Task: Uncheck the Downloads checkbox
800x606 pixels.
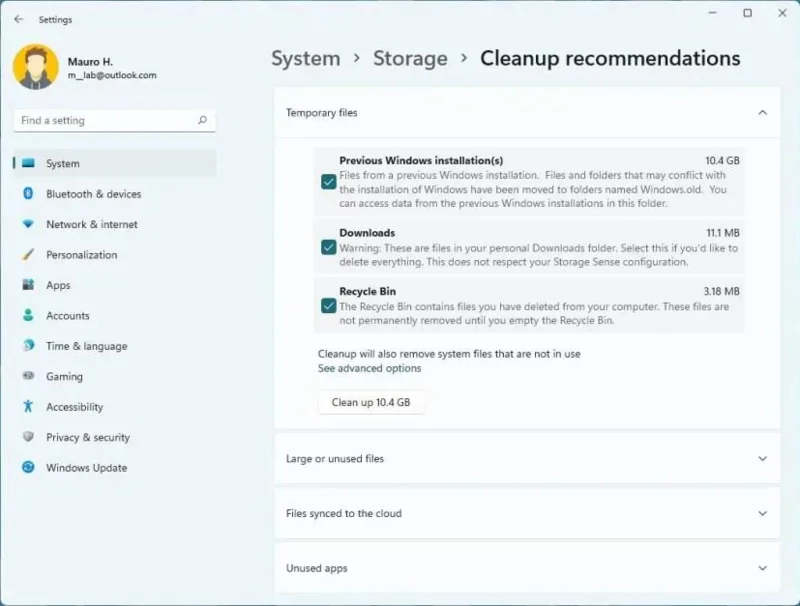Action: [329, 247]
